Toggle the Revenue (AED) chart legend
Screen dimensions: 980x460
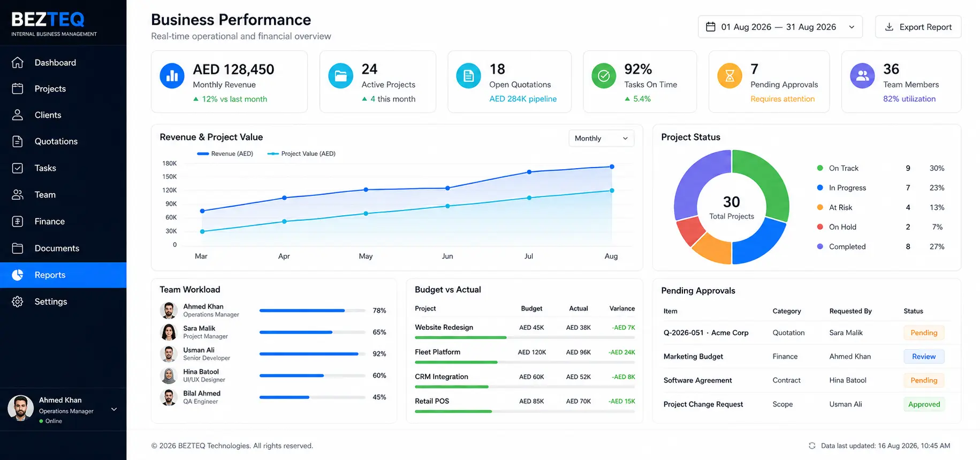pos(225,154)
